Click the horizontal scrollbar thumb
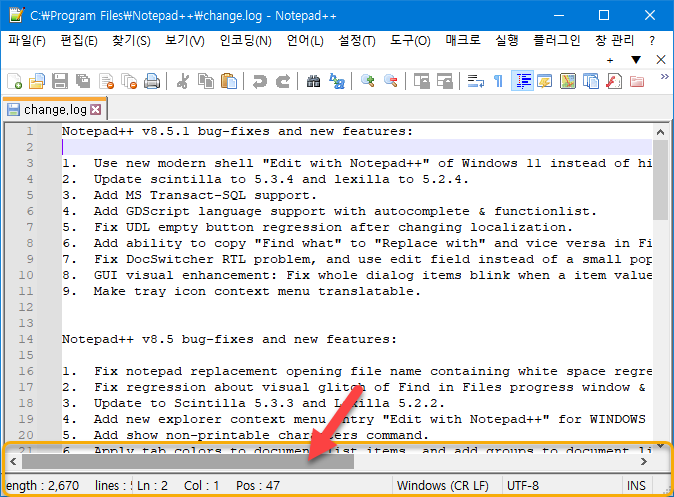 [188, 461]
